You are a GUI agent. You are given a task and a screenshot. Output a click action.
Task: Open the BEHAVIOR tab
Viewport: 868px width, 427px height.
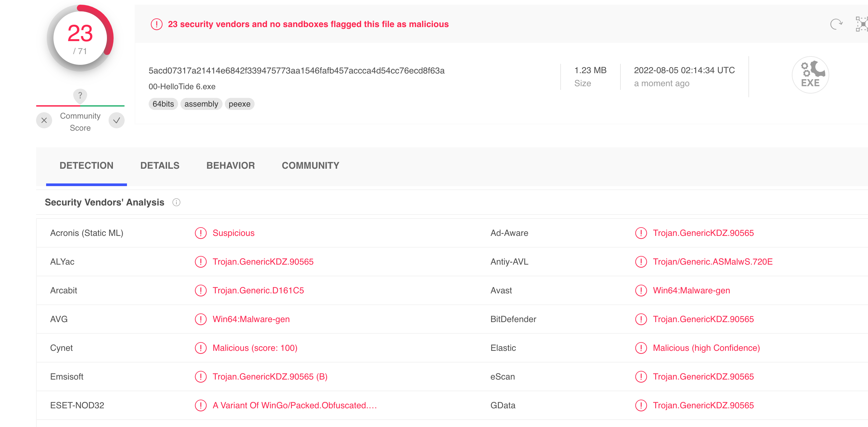point(231,165)
